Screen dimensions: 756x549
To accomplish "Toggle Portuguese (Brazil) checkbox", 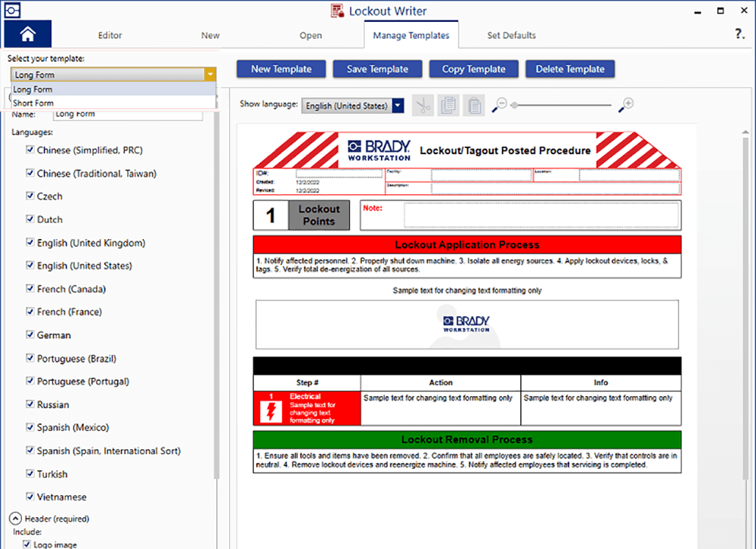I will coord(30,358).
